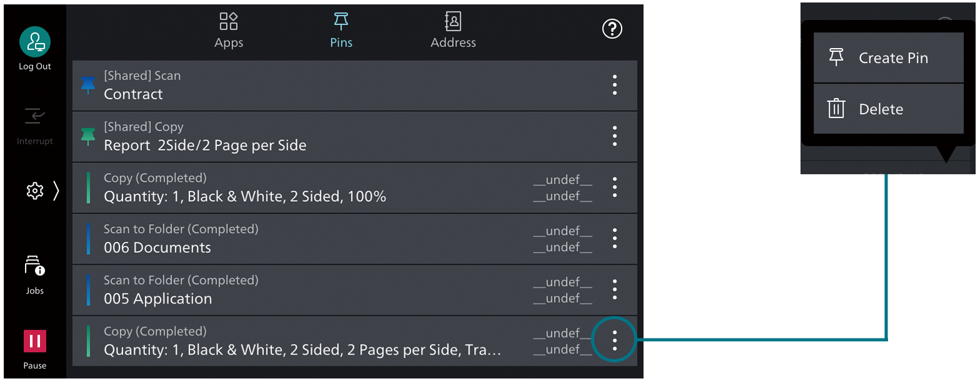Open the Help question mark icon
Screen dimensions: 980x381
click(x=612, y=29)
